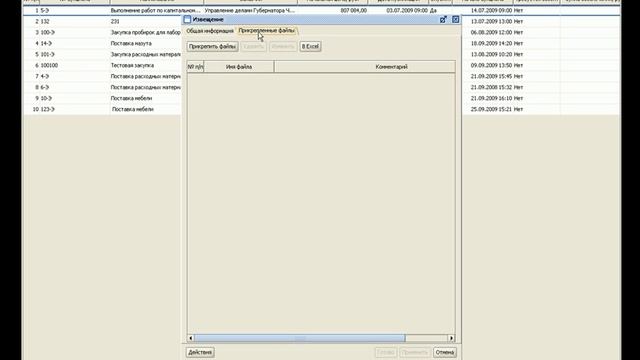Click the Управление делами Губернатора cell
This screenshot has width=640, height=360.
point(249,10)
